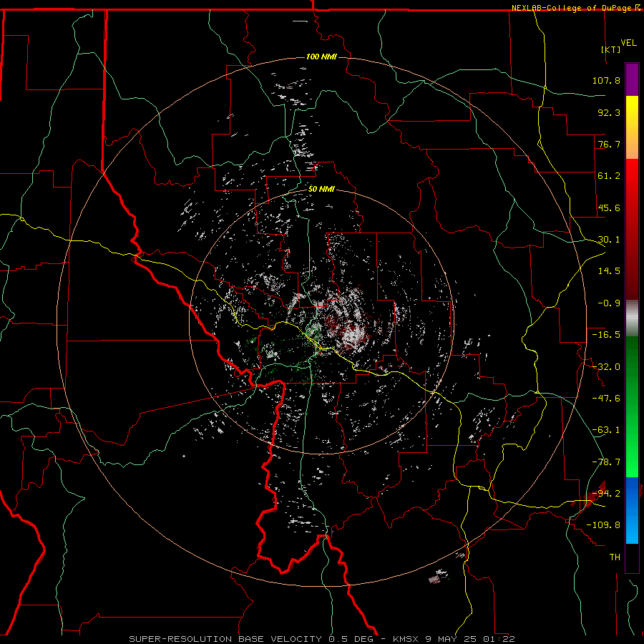Click the 9 MAY 25 01:22 timestamp

470,639
